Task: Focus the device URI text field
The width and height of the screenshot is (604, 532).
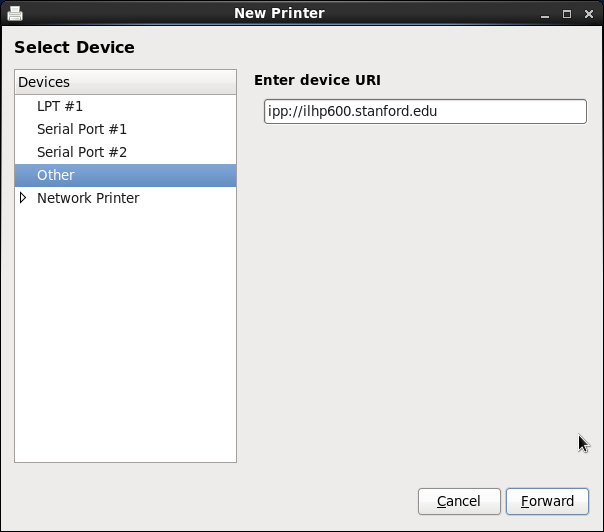Action: [425, 111]
